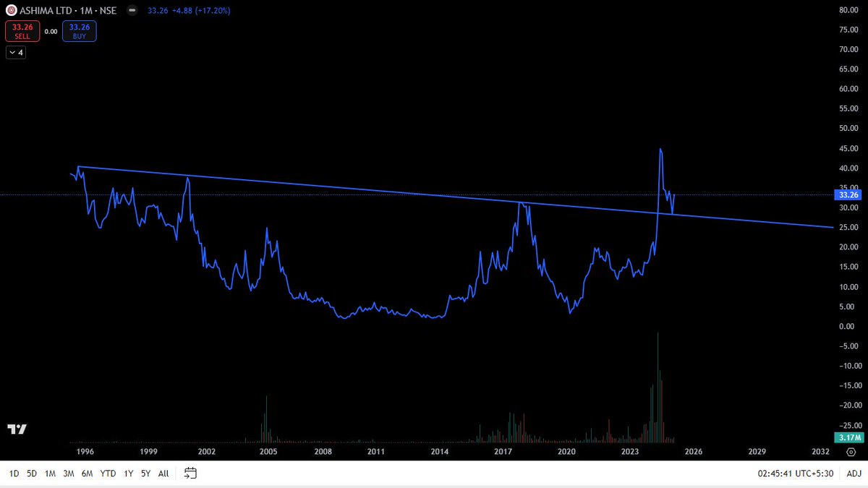This screenshot has height=488, width=868.
Task: Select the All time range
Action: [x=163, y=474]
